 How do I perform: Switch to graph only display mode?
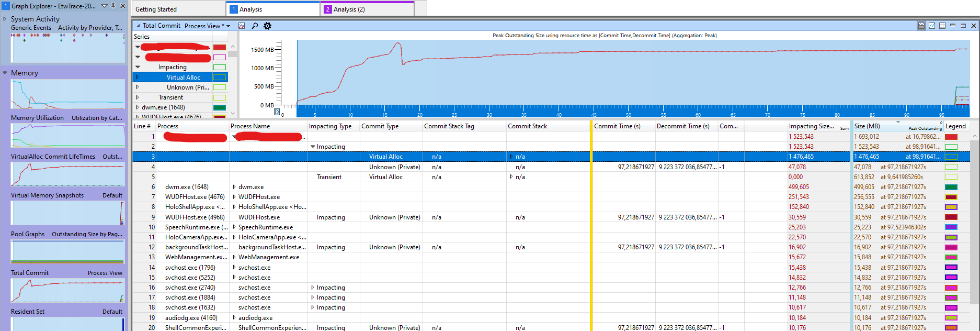tap(932, 26)
